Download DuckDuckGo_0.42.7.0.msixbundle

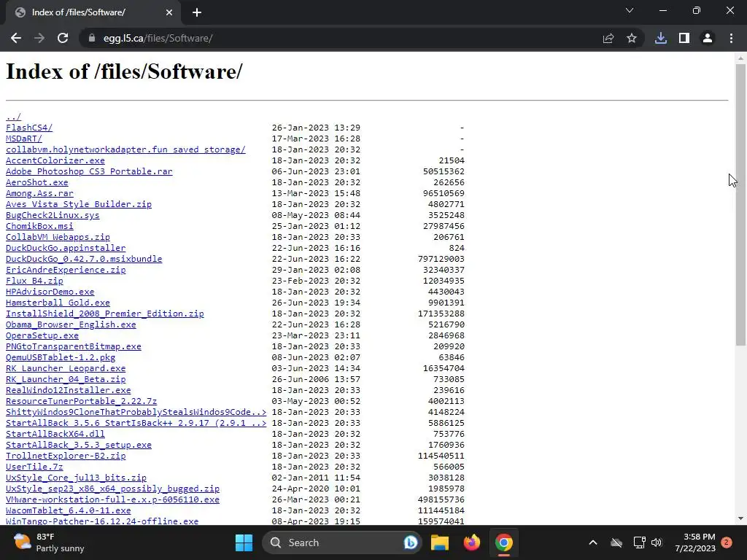[84, 259]
